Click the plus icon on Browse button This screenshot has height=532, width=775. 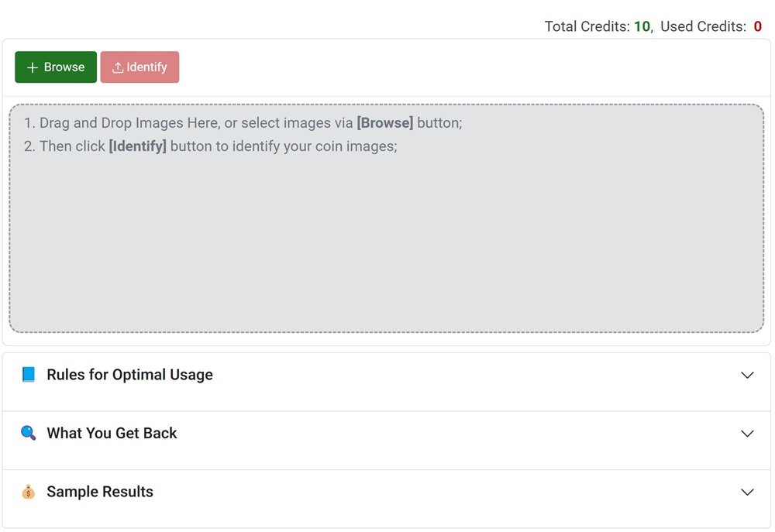pos(33,68)
